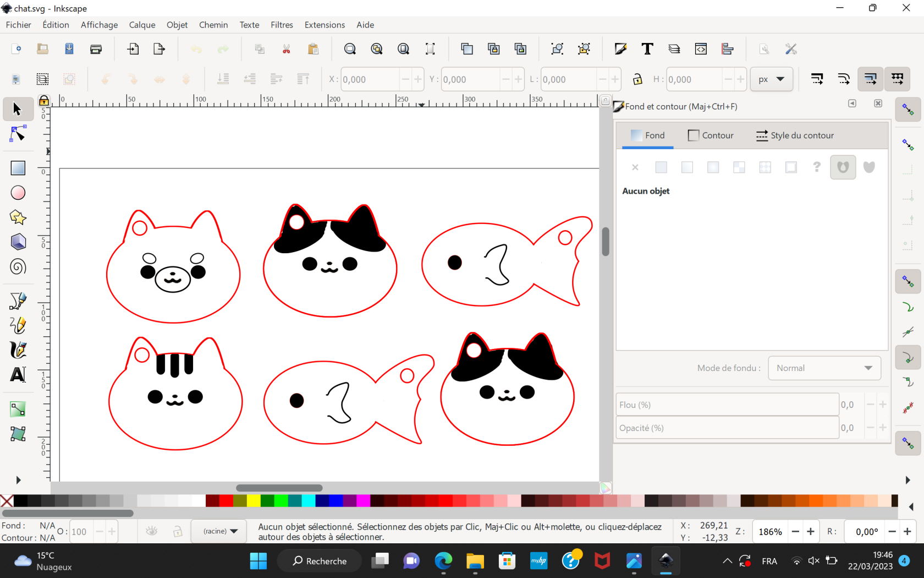Open the Layers dialog icon
Viewport: 924px width, 578px height.
[674, 49]
